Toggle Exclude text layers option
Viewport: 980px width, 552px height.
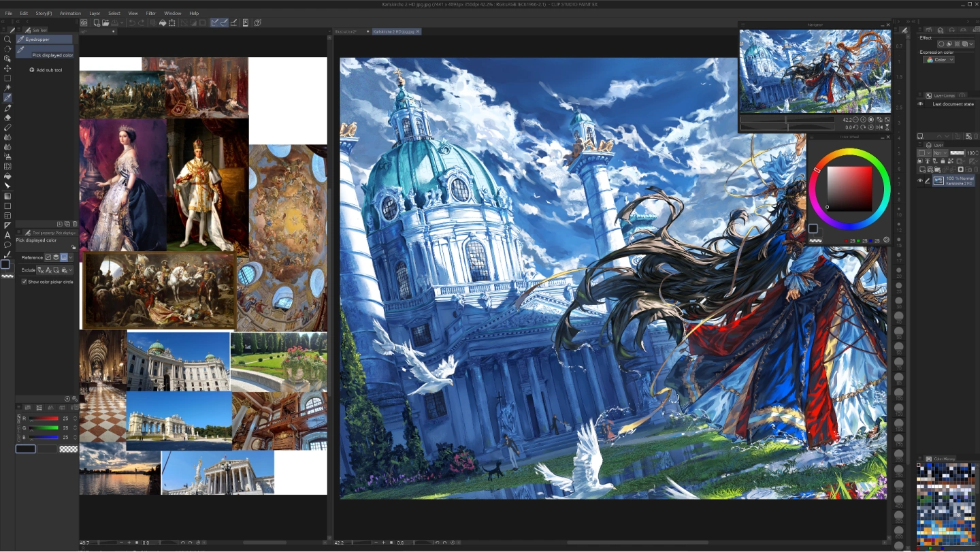coord(48,270)
